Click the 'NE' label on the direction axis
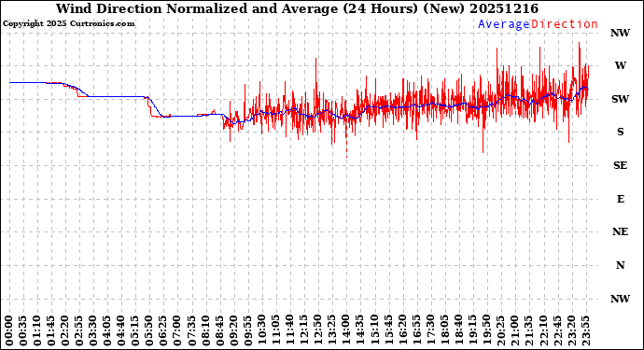 620,232
